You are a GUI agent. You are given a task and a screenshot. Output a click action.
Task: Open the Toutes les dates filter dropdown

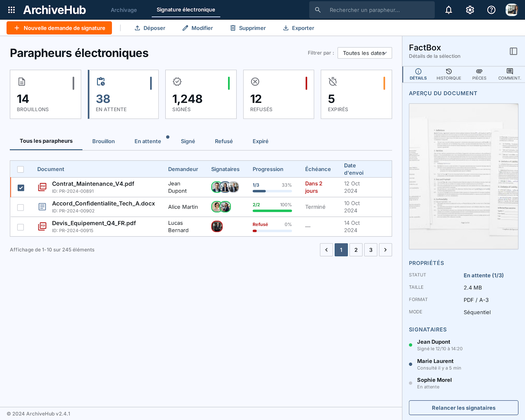tap(365, 53)
